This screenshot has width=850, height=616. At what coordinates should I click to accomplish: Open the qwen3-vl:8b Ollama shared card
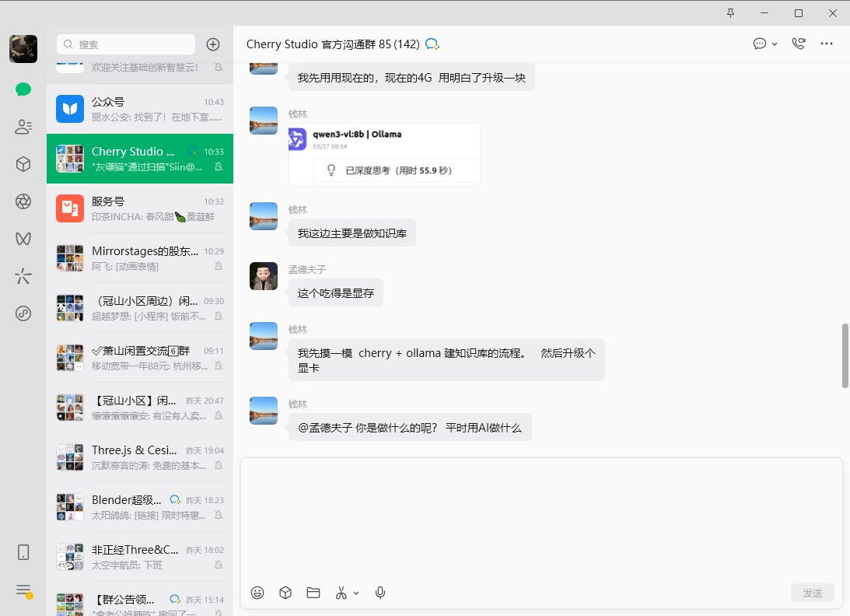(x=384, y=154)
